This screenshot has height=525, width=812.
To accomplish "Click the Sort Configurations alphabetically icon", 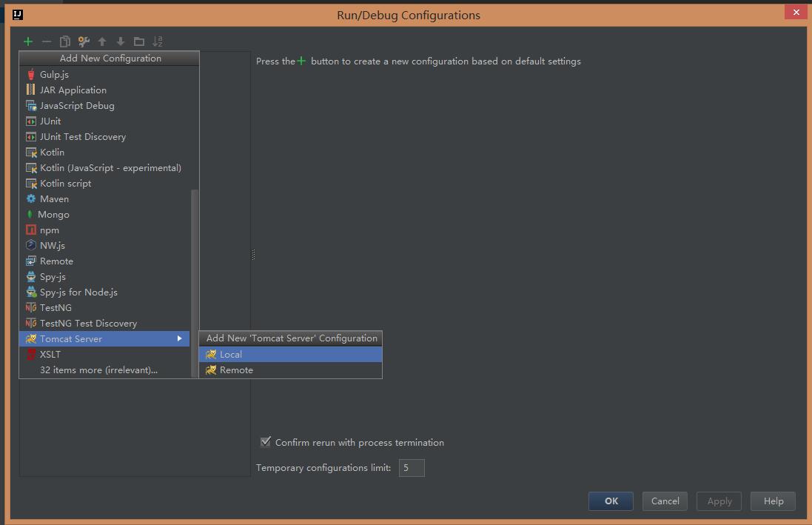I will tap(158, 41).
